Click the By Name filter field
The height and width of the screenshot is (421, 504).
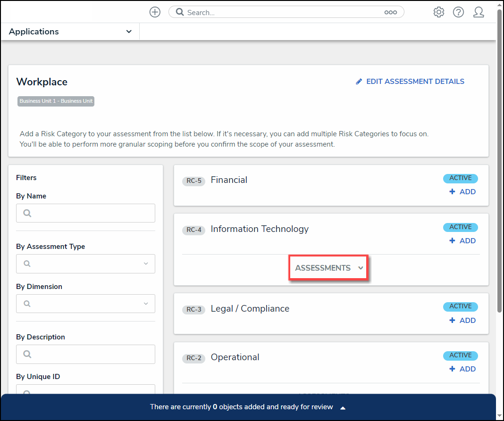85,213
